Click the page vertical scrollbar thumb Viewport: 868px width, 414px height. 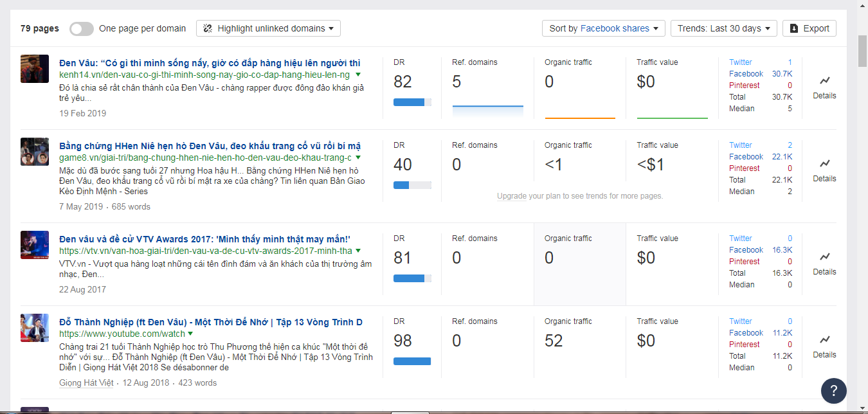862,51
